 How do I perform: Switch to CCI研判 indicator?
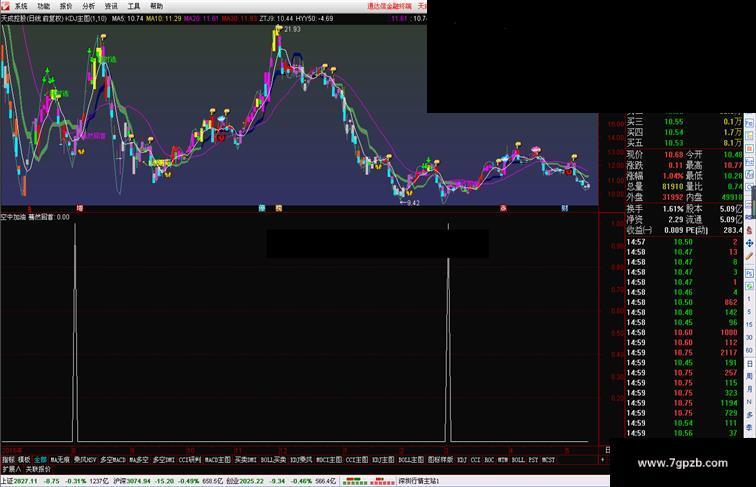click(190, 460)
